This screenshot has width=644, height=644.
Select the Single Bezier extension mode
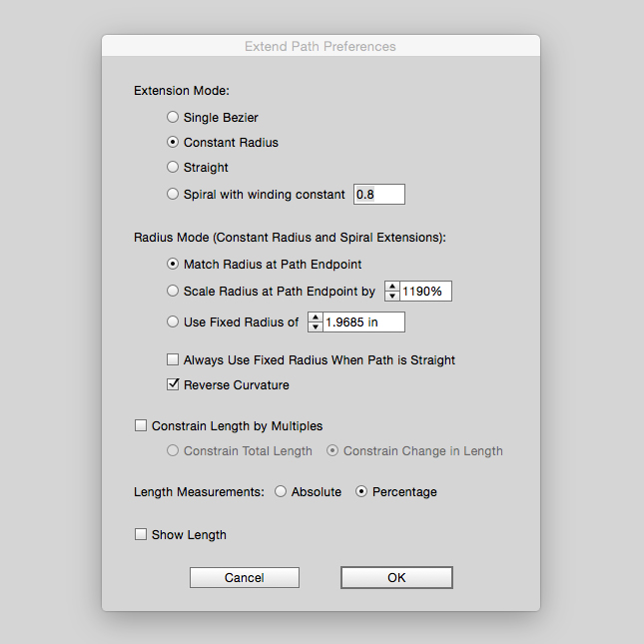(x=173, y=117)
